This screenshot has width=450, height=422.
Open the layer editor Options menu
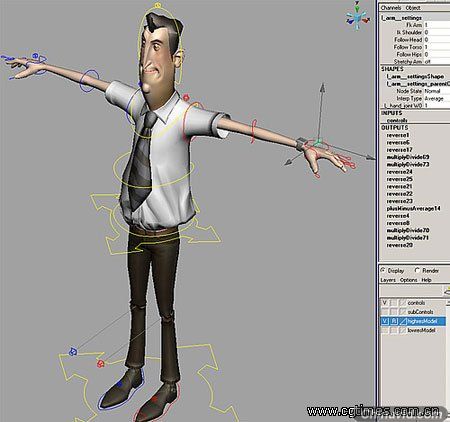click(408, 280)
